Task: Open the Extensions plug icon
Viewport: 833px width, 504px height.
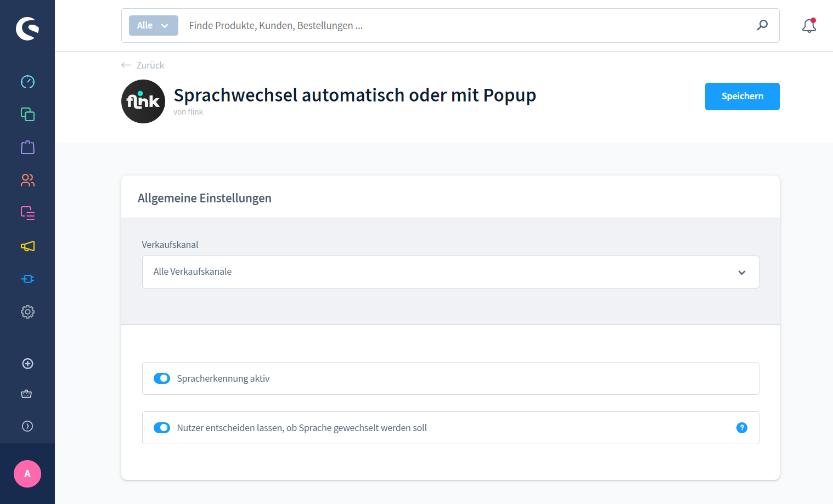Action: 27,279
